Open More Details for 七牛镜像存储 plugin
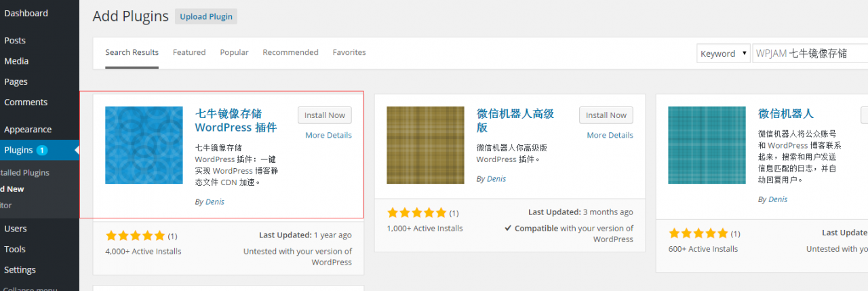The width and height of the screenshot is (868, 291). [x=328, y=135]
